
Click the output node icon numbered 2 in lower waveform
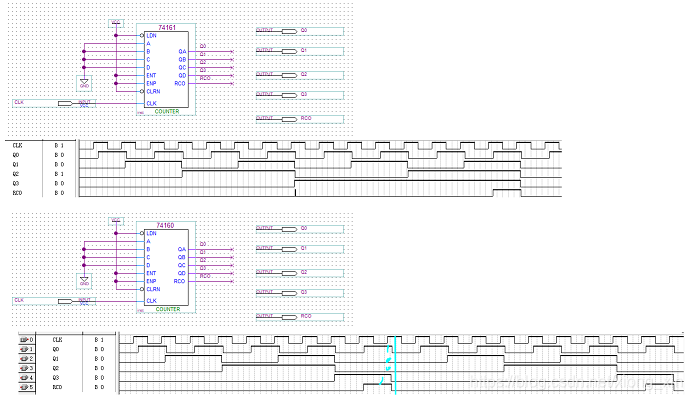pyautogui.click(x=26, y=358)
